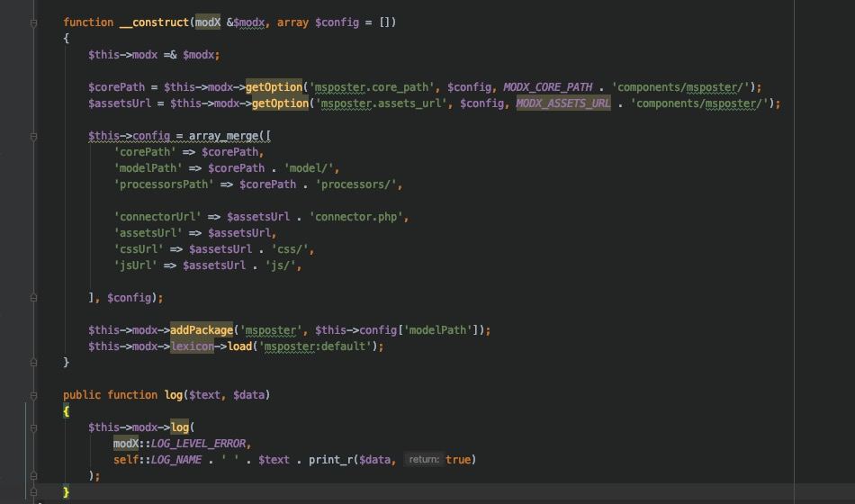Click the 'css/' string literal

click(x=290, y=249)
